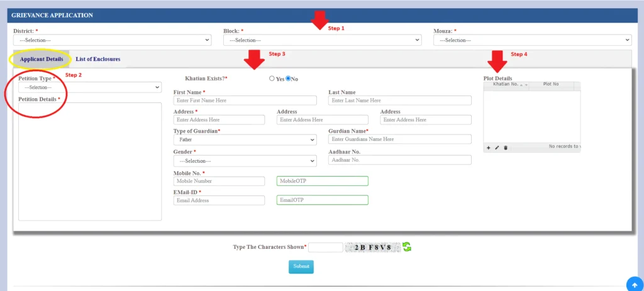Image resolution: width=644 pixels, height=291 pixels.
Task: Click the 'No records to' status text
Action: click(x=564, y=146)
